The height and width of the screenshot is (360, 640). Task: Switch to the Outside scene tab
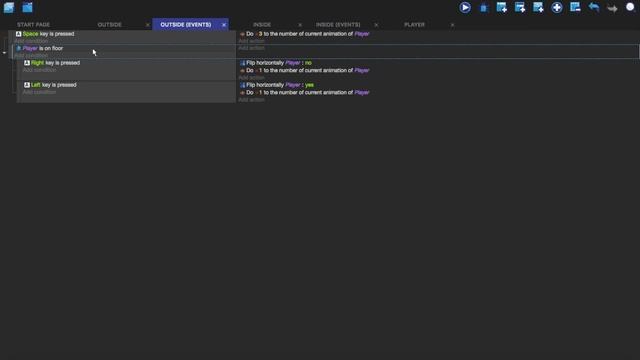click(109, 24)
